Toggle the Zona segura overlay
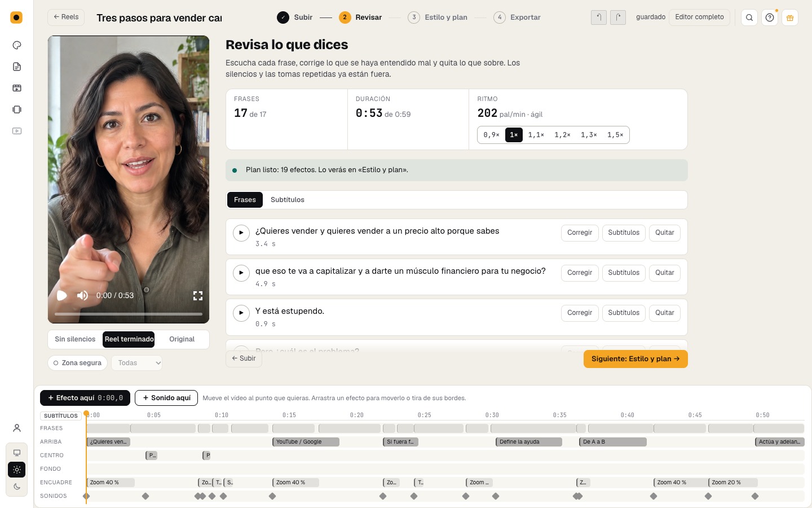 pyautogui.click(x=77, y=363)
